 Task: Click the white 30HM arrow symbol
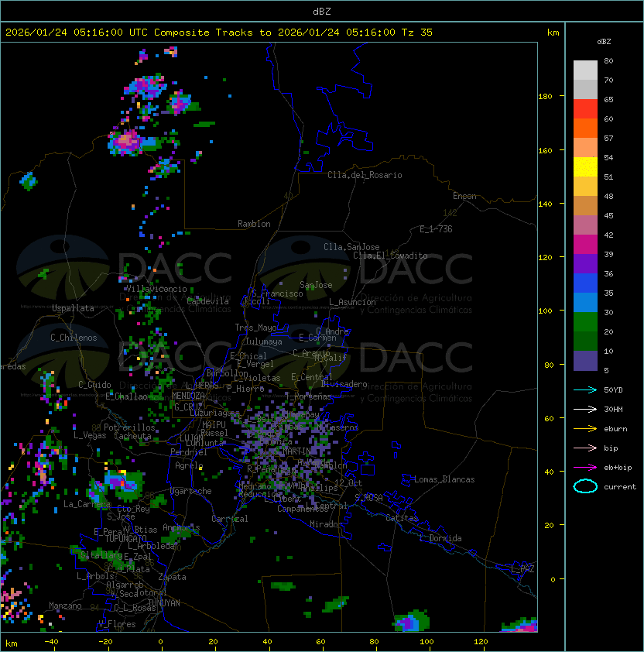pyautogui.click(x=585, y=409)
